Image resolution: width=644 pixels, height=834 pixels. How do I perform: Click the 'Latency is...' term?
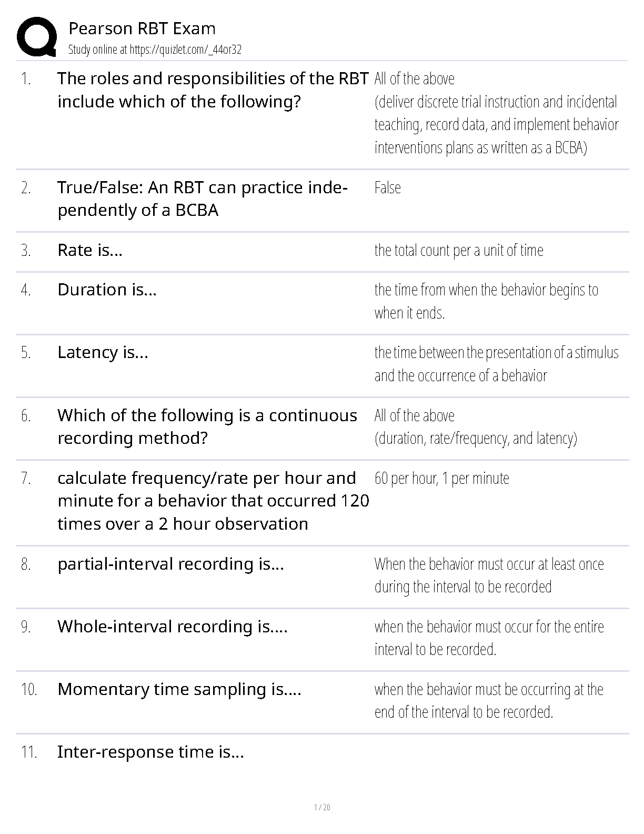pos(103,352)
